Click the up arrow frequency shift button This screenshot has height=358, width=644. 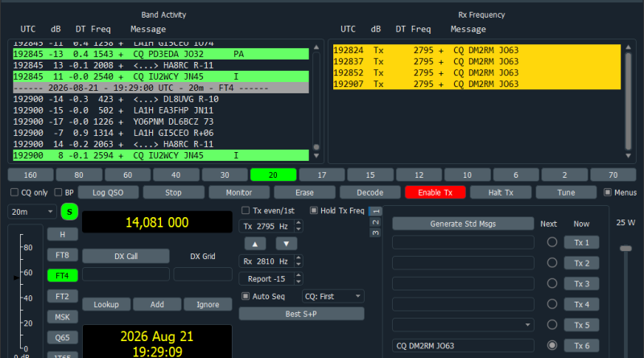tap(255, 244)
